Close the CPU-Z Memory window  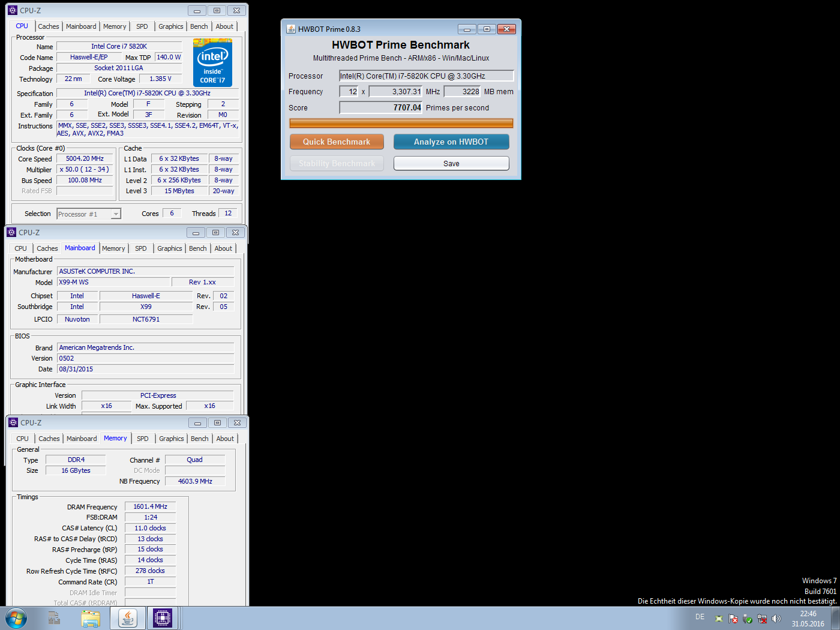click(x=238, y=422)
